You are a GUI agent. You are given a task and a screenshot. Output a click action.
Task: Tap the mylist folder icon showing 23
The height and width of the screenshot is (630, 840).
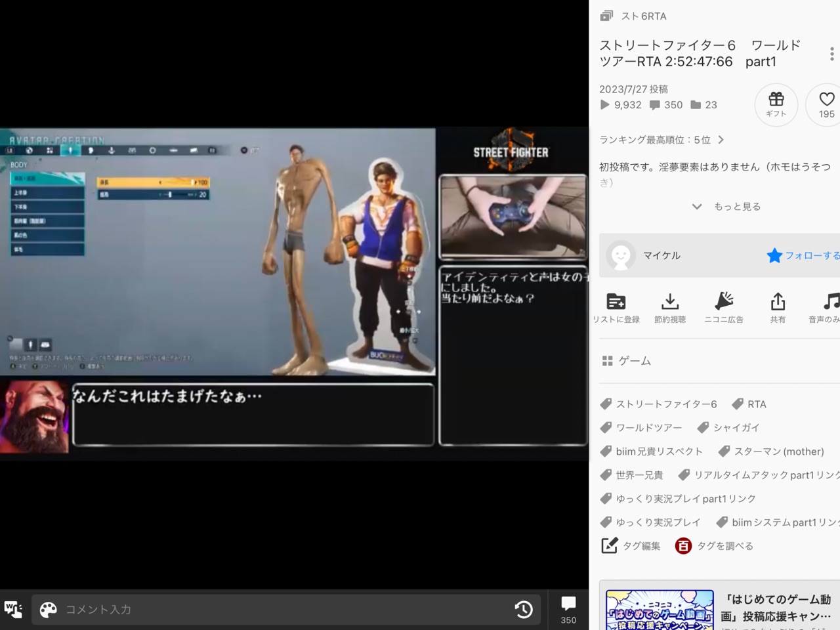[696, 104]
